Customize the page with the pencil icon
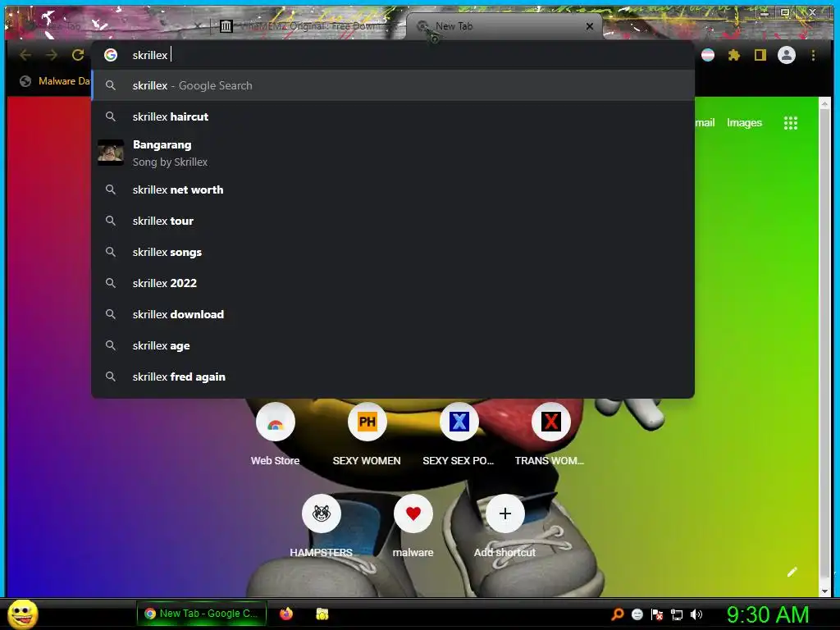 tap(792, 572)
